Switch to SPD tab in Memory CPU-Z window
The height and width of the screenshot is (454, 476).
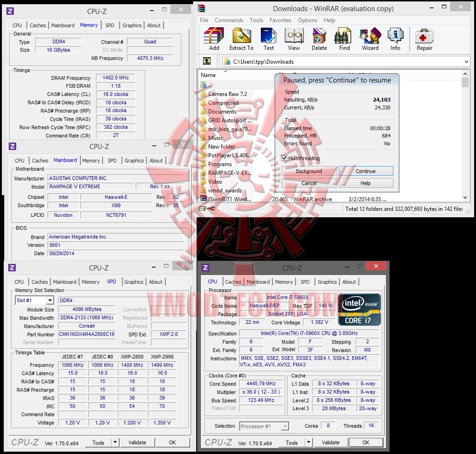(x=109, y=25)
